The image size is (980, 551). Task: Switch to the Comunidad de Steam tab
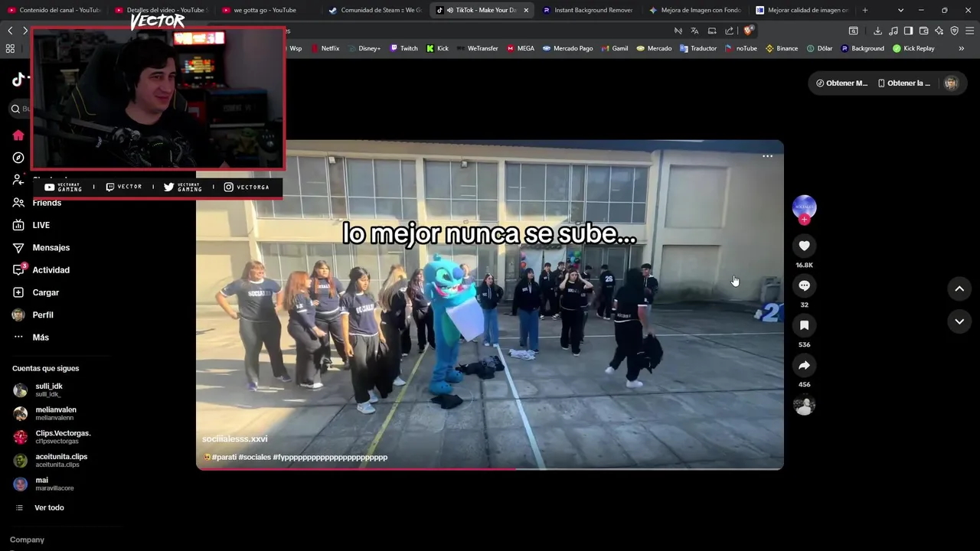[374, 10]
